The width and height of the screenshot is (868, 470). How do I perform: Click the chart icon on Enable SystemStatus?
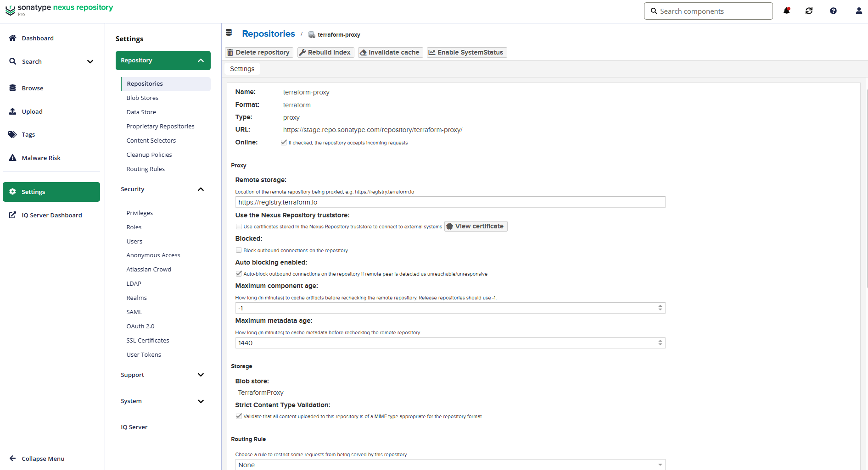(432, 53)
